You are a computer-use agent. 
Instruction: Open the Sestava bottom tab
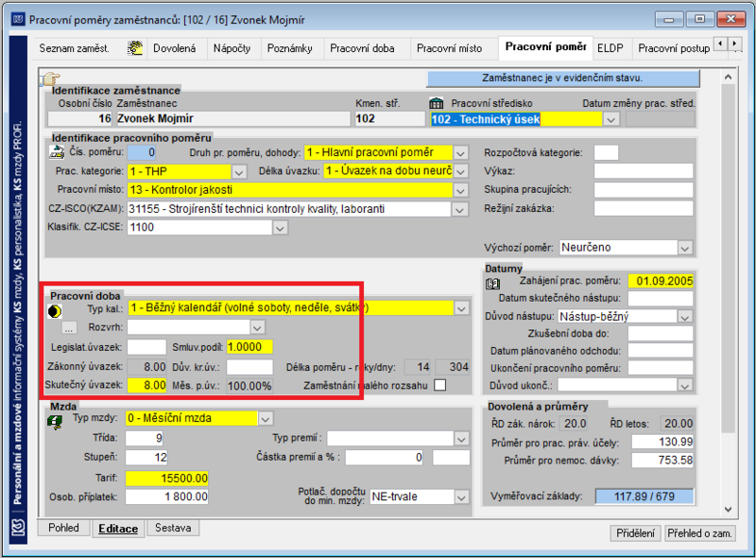(x=173, y=528)
